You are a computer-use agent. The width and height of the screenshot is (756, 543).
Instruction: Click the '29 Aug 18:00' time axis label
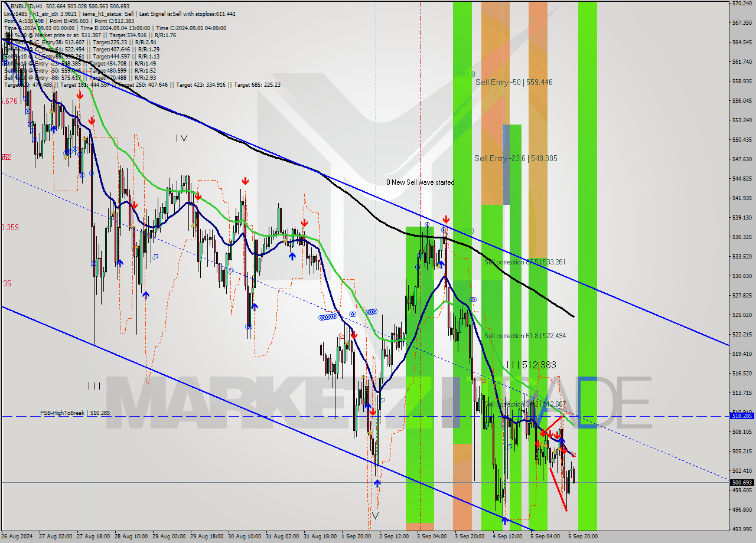tap(207, 537)
